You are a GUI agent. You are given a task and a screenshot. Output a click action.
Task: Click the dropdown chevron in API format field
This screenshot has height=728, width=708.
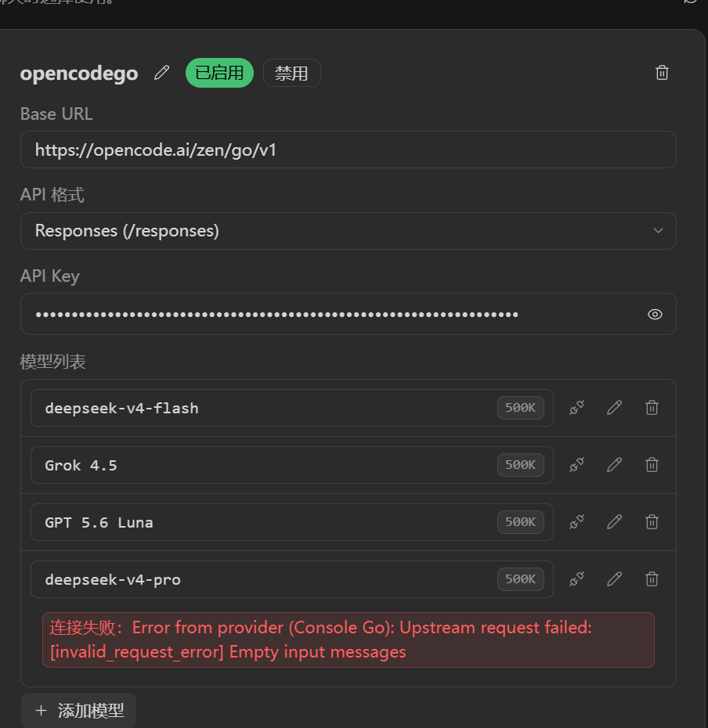[x=658, y=231]
